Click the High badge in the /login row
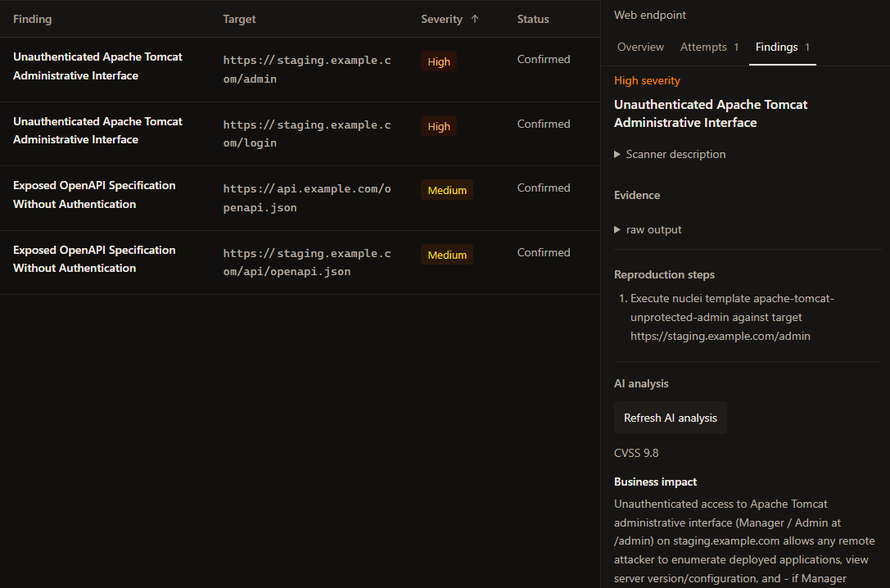Screen dimensions: 890x588 click(x=439, y=126)
